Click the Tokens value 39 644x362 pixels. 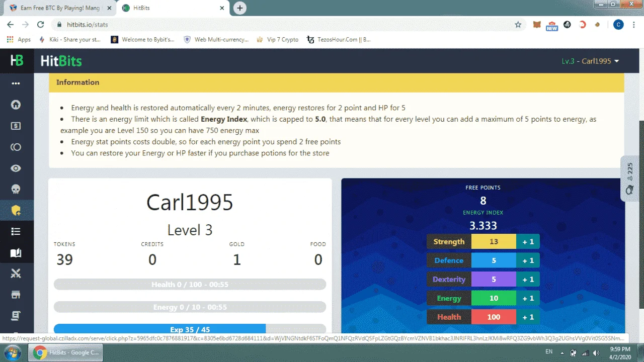click(64, 259)
